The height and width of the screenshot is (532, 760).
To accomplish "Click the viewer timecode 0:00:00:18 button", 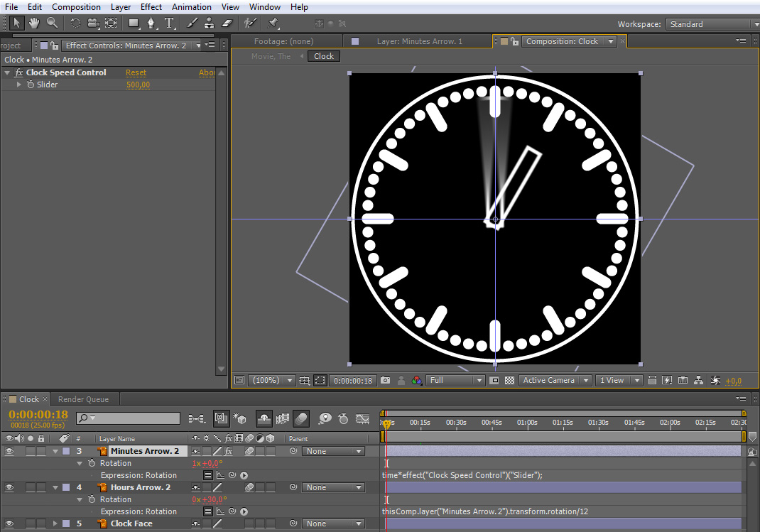I will [353, 380].
